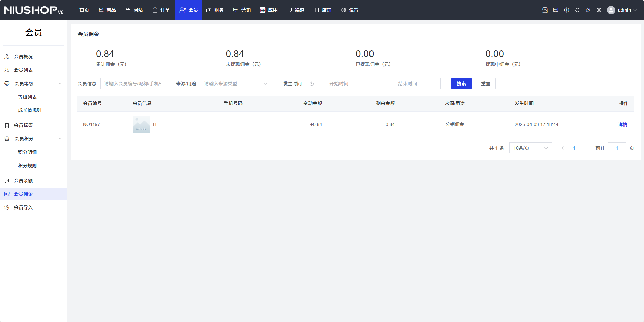Open the 10条/页 page size selector
Screen dimensions: 644x322
[530, 148]
